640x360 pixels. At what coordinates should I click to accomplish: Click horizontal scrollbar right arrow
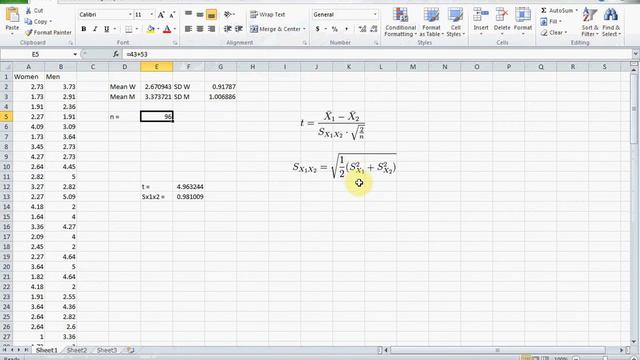click(622, 350)
